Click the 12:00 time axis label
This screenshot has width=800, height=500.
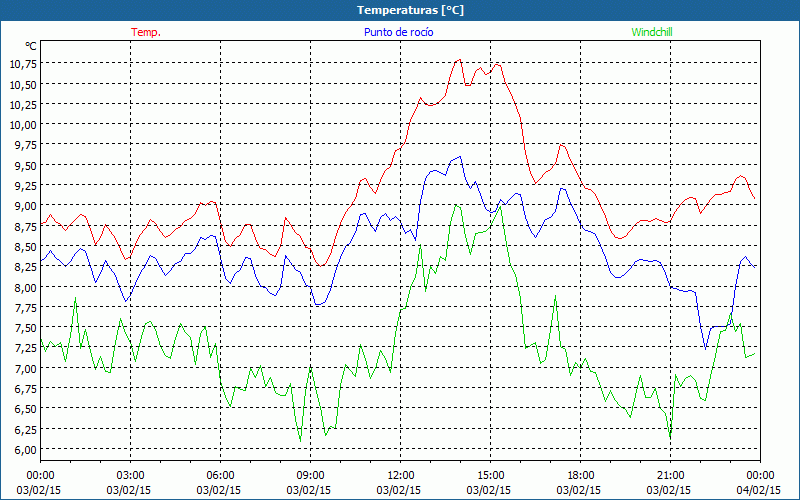[x=401, y=476]
